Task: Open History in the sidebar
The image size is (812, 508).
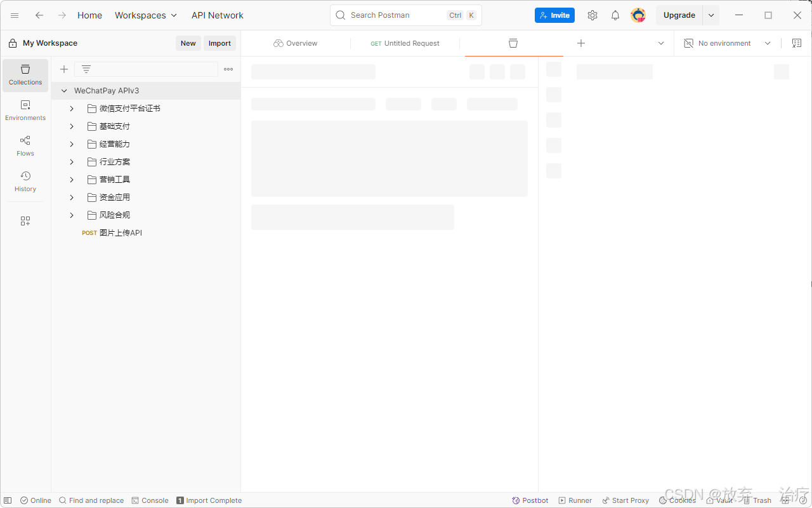Action: coord(25,182)
